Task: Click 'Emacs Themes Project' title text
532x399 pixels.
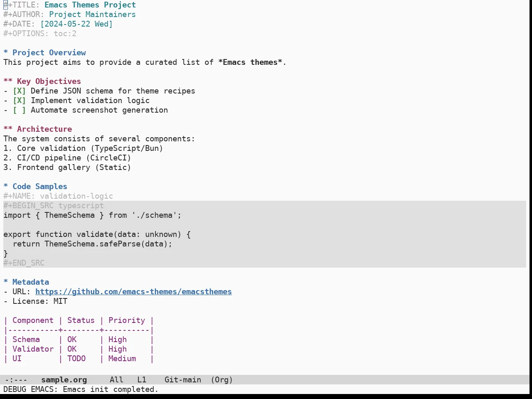Action: click(90, 5)
